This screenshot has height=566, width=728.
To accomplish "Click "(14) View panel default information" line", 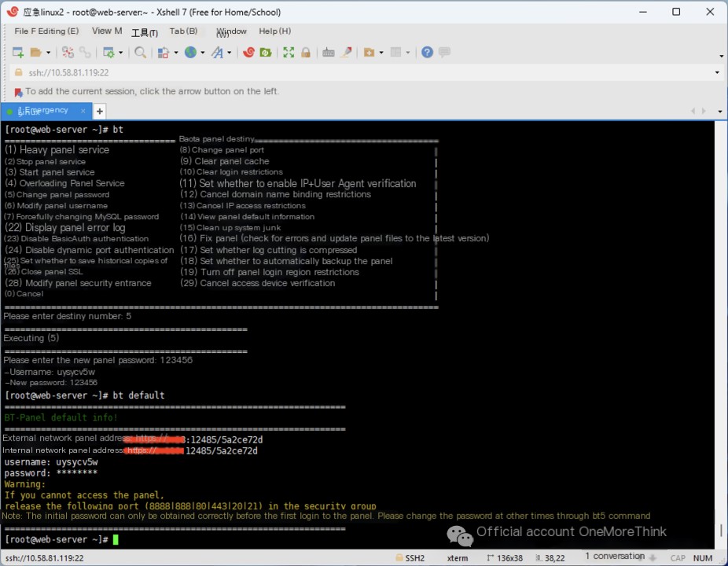I will (x=247, y=217).
